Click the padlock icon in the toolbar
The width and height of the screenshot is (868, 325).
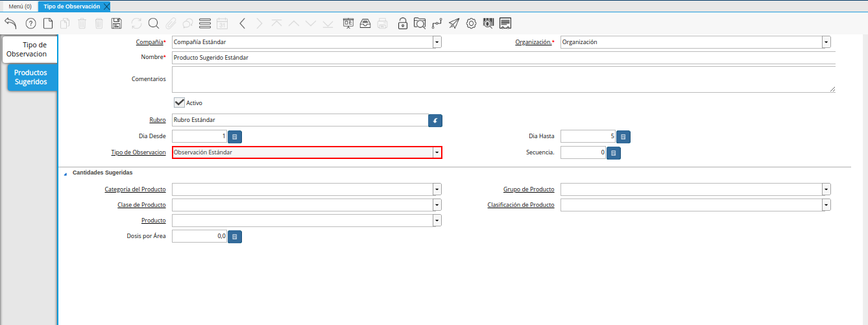click(x=403, y=23)
